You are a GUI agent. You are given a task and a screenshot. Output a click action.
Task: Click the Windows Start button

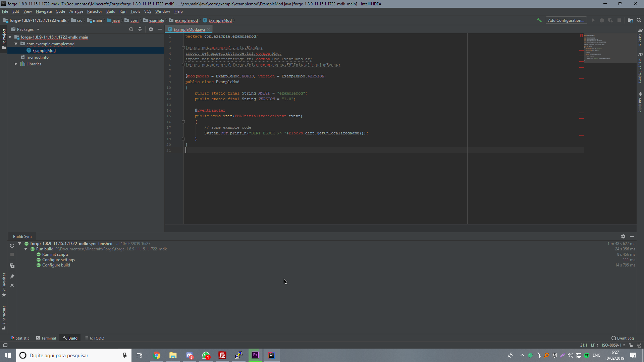[8, 355]
